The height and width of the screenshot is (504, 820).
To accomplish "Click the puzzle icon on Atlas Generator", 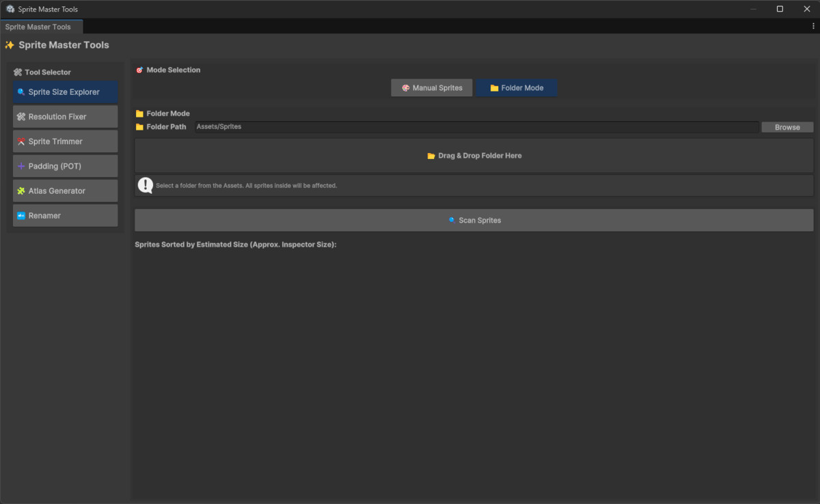I will tap(21, 191).
